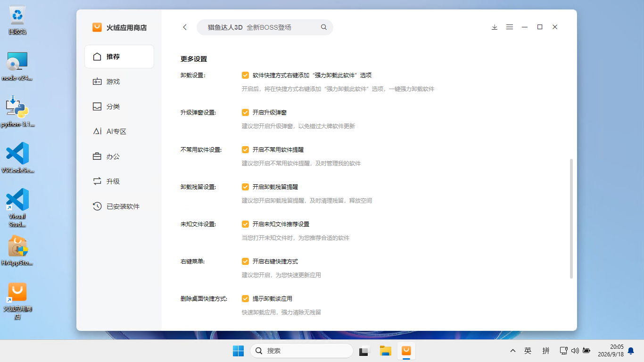Select 火绒应用商店 desktop shortcut

point(17,301)
